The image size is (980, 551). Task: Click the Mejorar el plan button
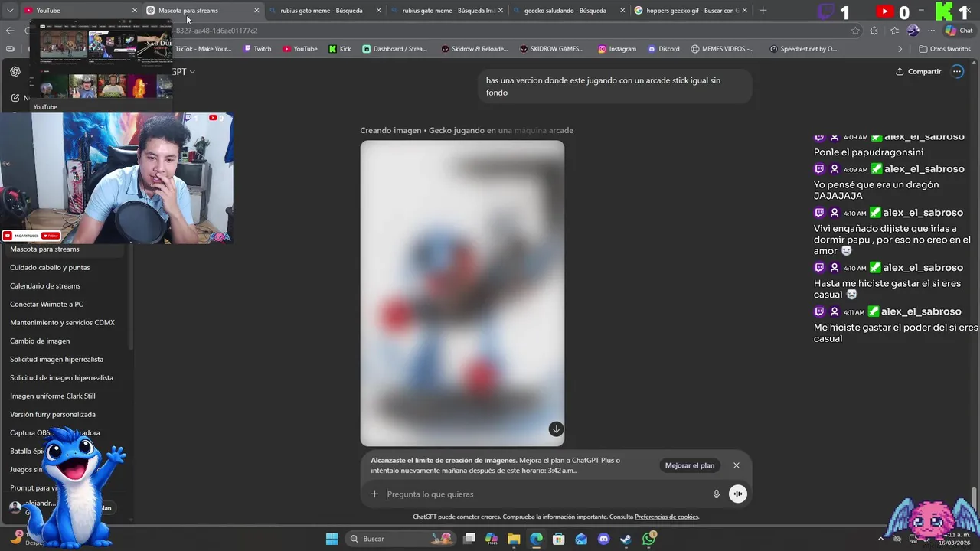(x=690, y=465)
